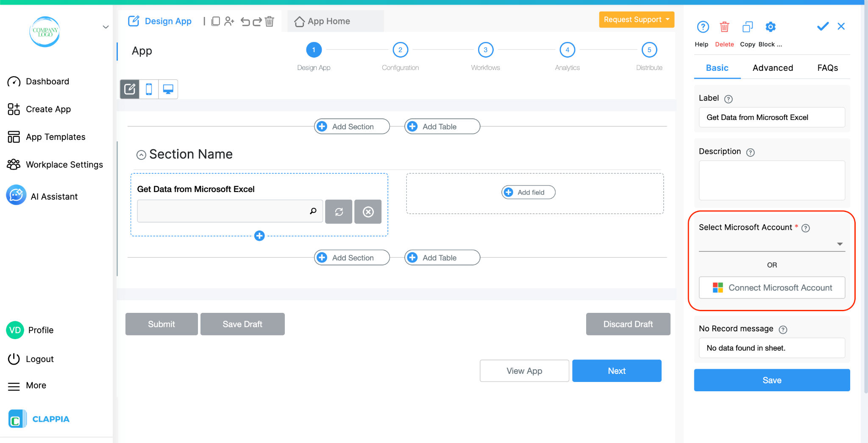The image size is (868, 443).
Task: Open the Select Microsoft Account dropdown
Action: click(x=772, y=244)
